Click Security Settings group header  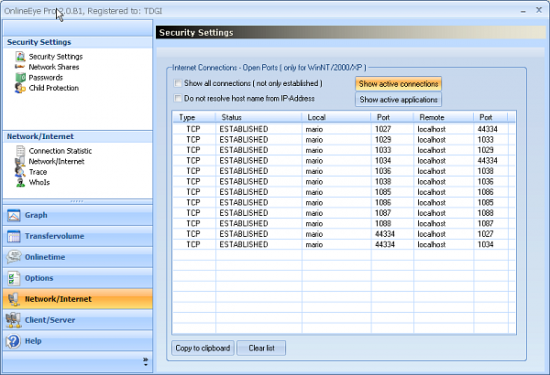(x=78, y=42)
